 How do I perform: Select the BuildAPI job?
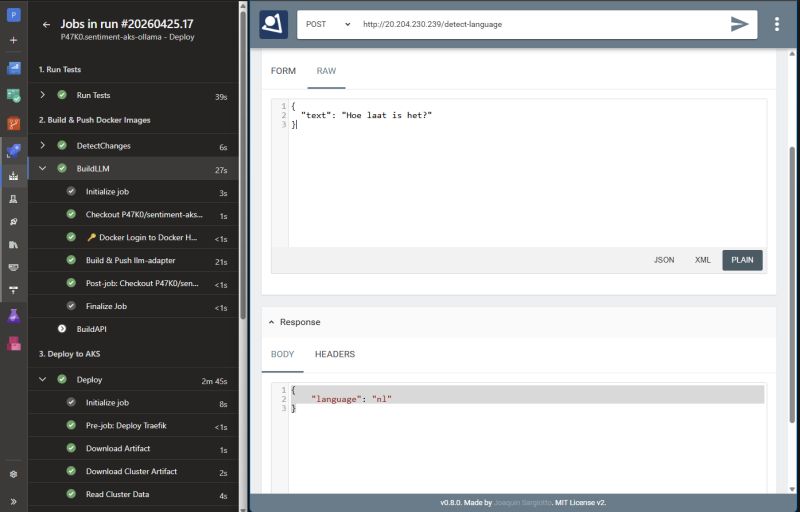[x=133, y=329]
